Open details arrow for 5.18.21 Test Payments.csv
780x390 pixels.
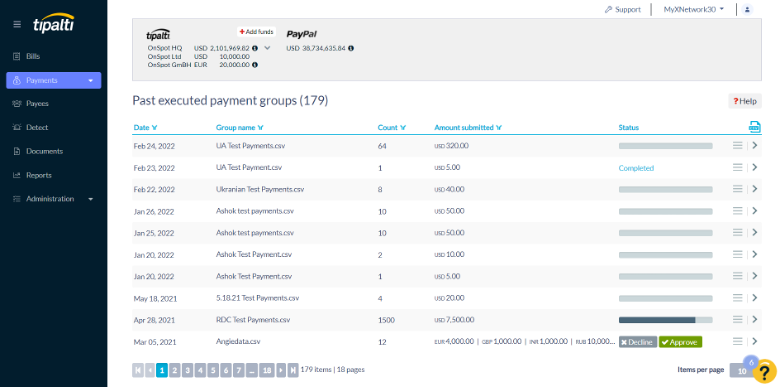coord(755,297)
